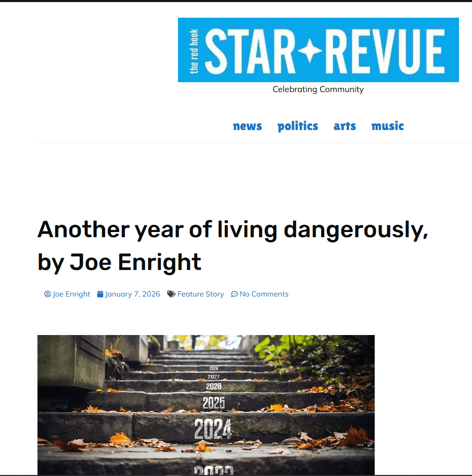Open the politics section
This screenshot has height=476, width=472.
tap(298, 126)
